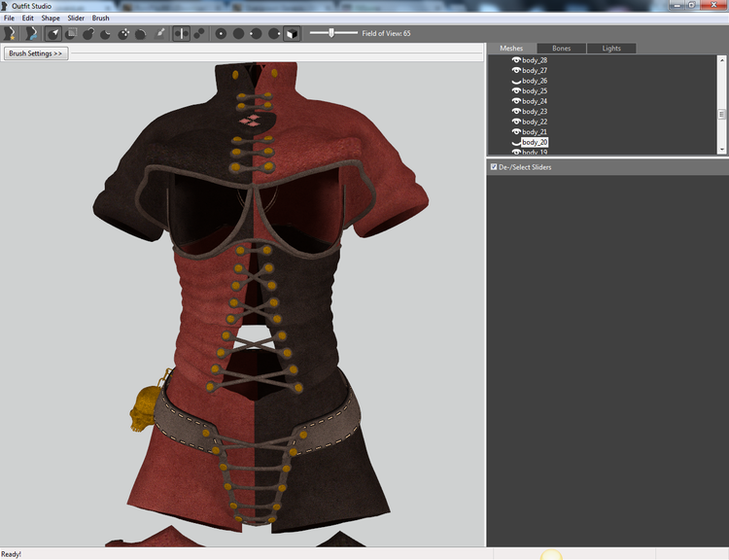729x560 pixels.
Task: Uncheck De-/Select Sliders checkbox
Action: pos(494,166)
